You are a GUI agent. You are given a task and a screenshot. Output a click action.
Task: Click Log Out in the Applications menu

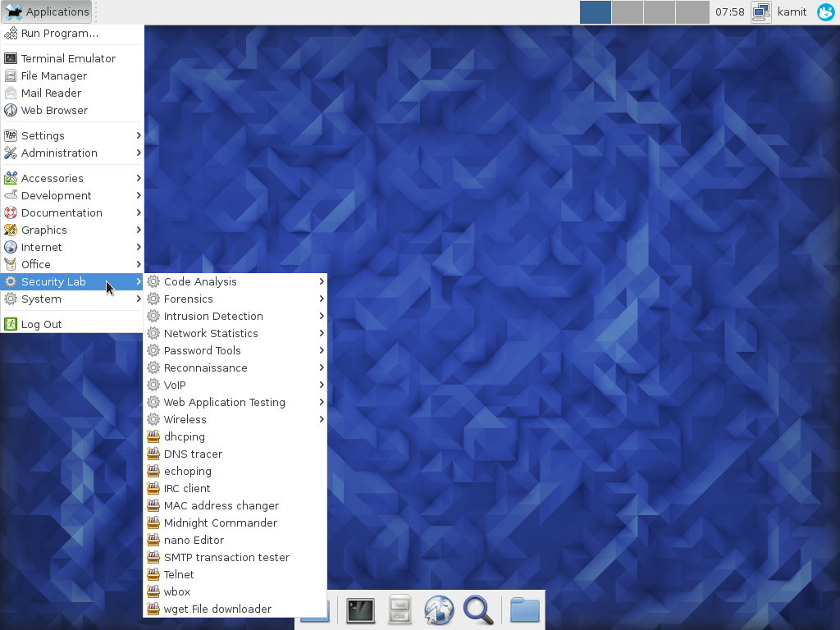point(41,324)
